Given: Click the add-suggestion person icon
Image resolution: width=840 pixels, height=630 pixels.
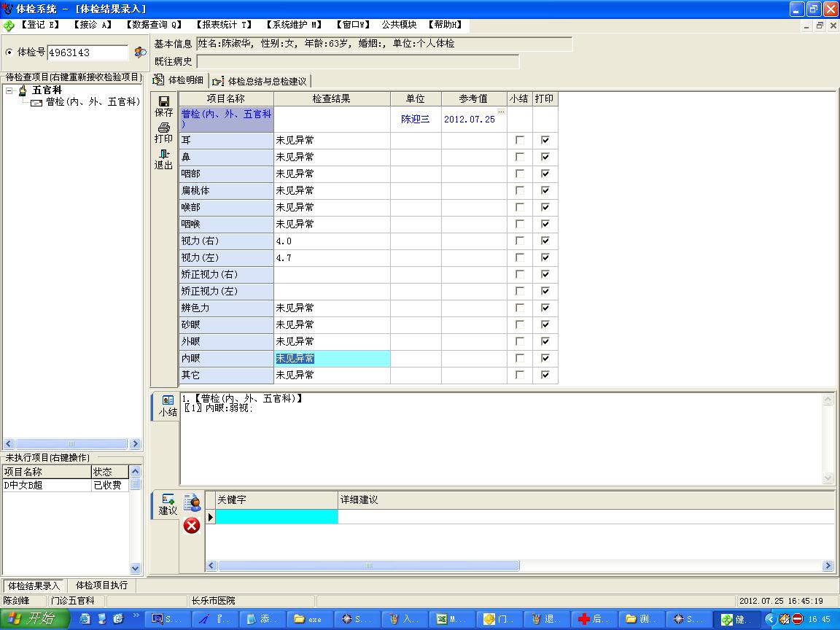Looking at the screenshot, I should pyautogui.click(x=192, y=502).
